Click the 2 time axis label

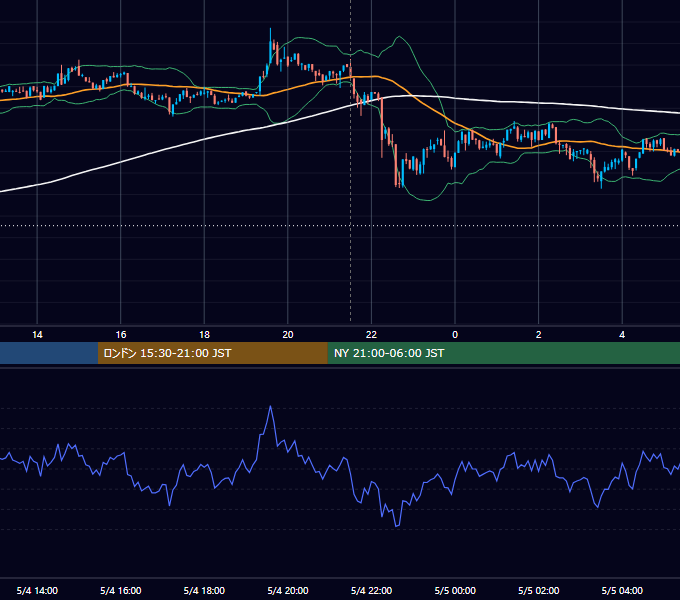[x=538, y=335]
